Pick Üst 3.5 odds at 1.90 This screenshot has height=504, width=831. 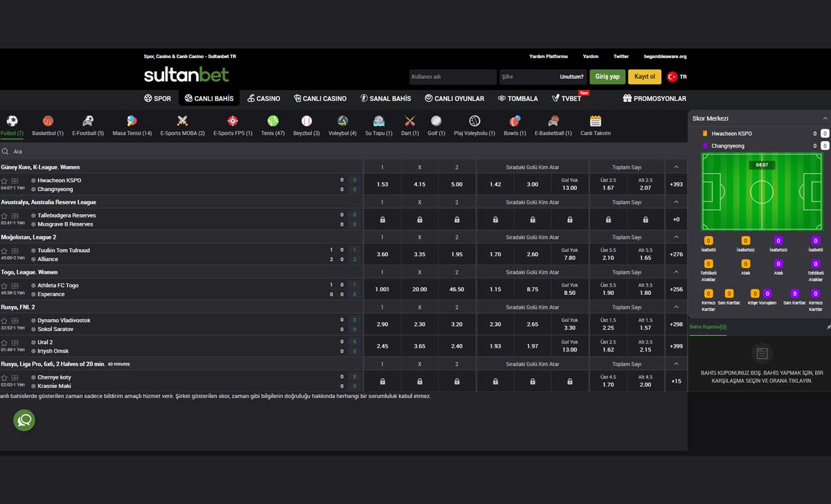[608, 289]
